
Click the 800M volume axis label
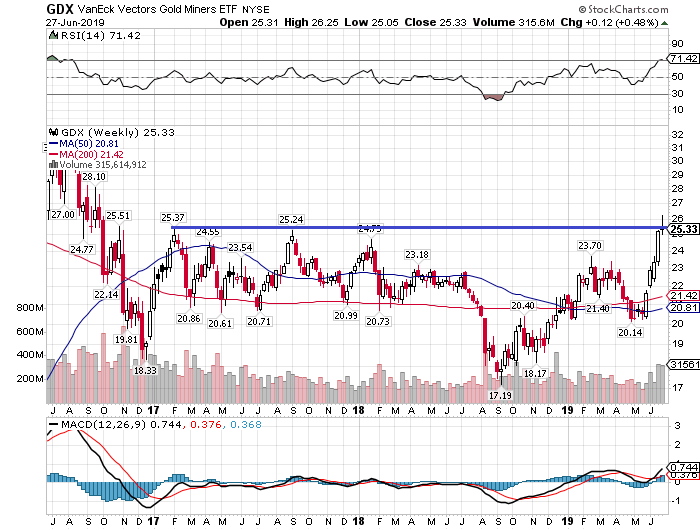(x=30, y=308)
